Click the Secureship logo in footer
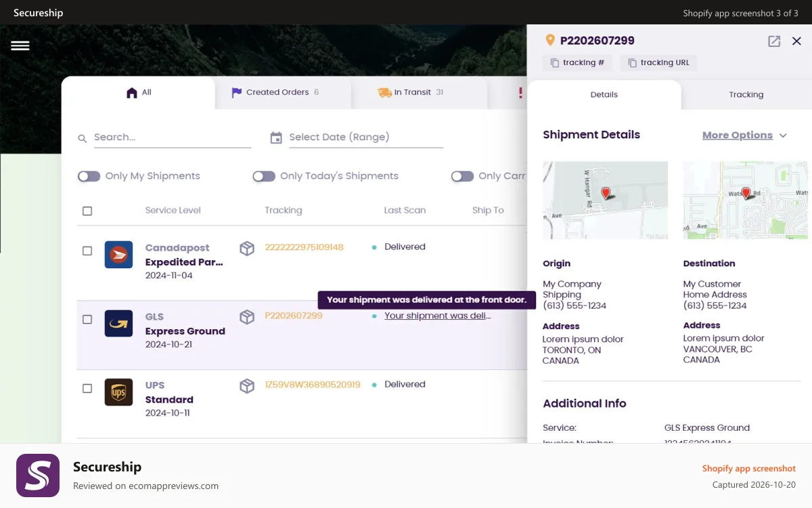 click(x=38, y=475)
